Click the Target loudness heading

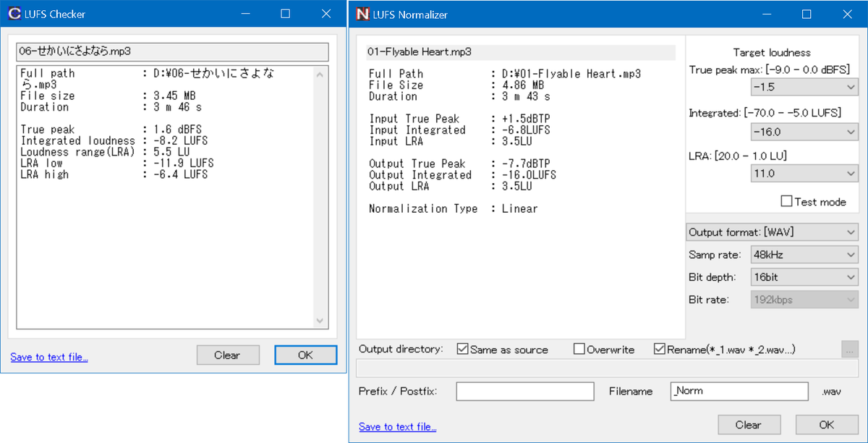point(772,52)
